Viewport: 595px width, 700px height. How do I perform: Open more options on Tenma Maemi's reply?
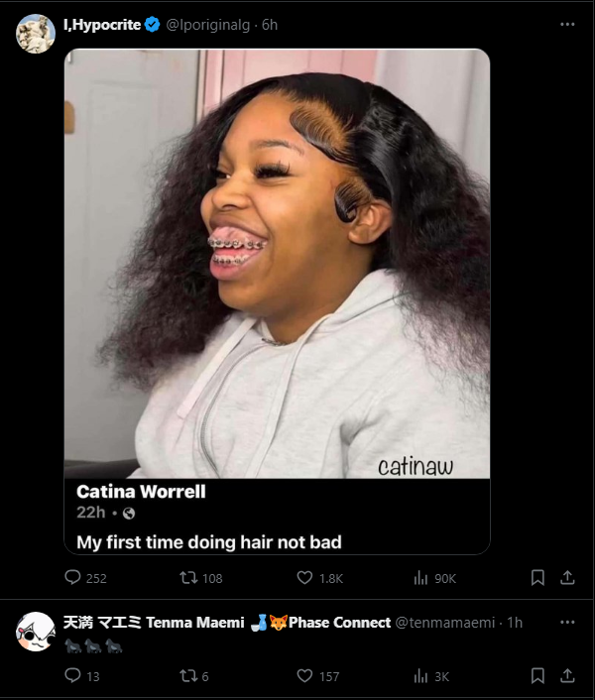567,622
